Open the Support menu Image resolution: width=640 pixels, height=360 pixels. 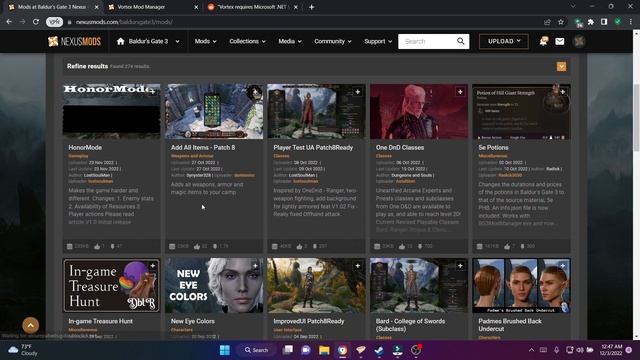click(x=378, y=41)
